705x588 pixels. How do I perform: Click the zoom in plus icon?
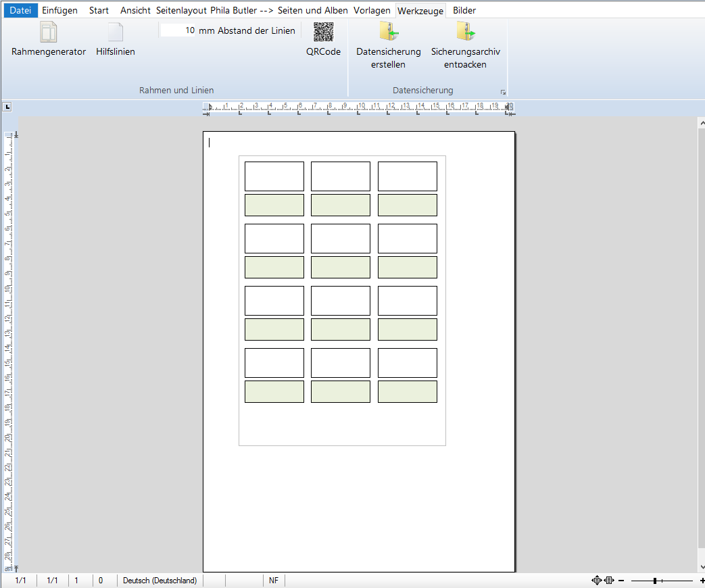click(x=702, y=581)
